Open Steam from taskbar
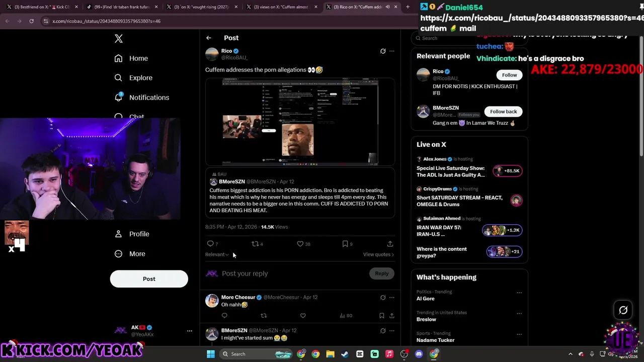This screenshot has width=644, height=362. pos(345,354)
